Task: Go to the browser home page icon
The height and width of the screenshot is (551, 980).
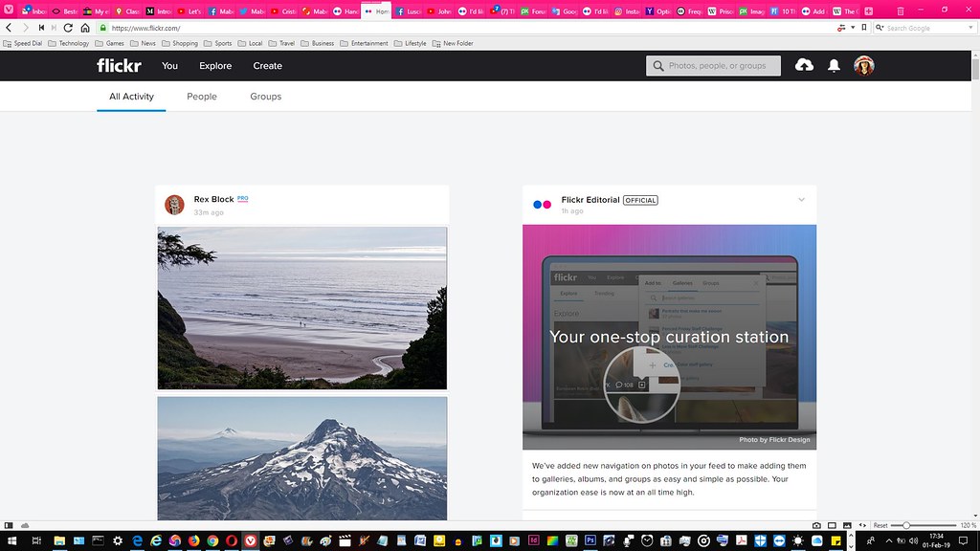Action: (x=85, y=28)
